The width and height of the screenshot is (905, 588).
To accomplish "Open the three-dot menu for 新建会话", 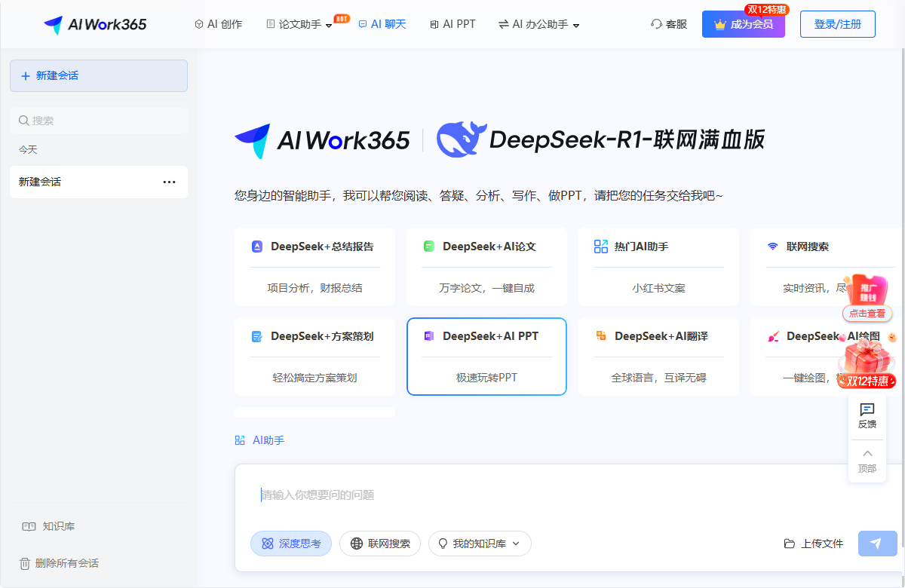I will click(x=170, y=182).
